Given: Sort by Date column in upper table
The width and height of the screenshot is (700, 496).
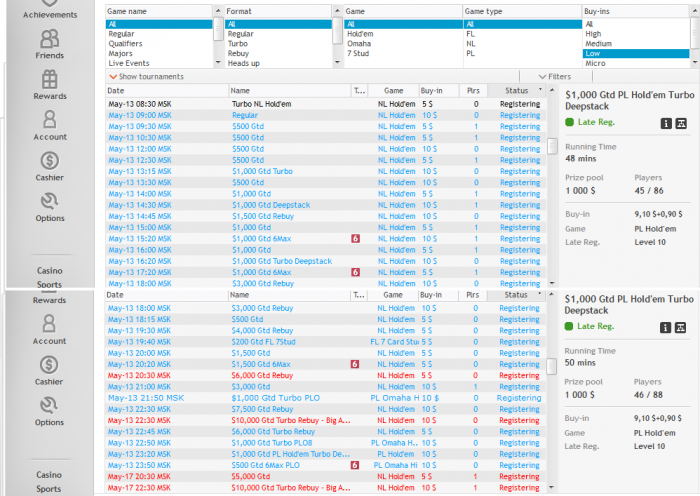Looking at the screenshot, I should click(167, 91).
